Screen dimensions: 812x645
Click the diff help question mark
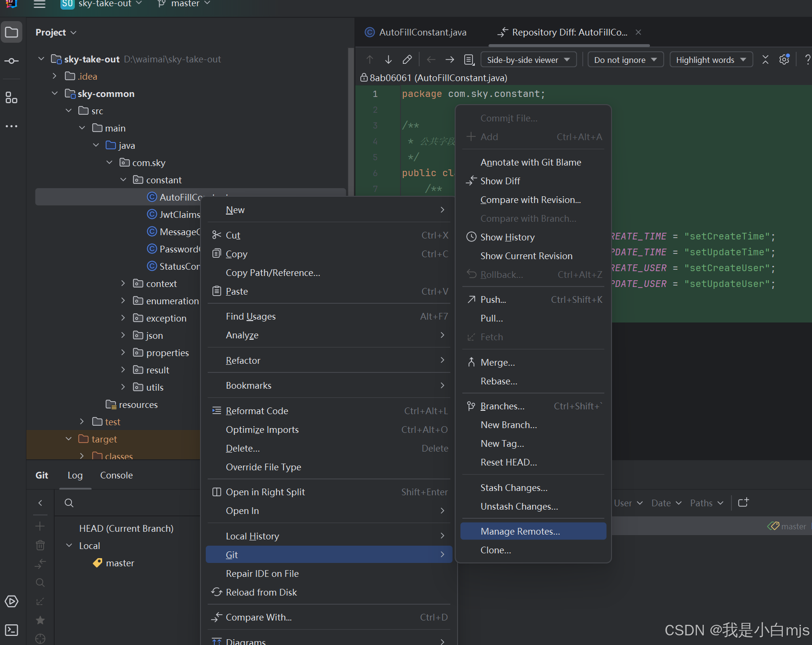(807, 60)
